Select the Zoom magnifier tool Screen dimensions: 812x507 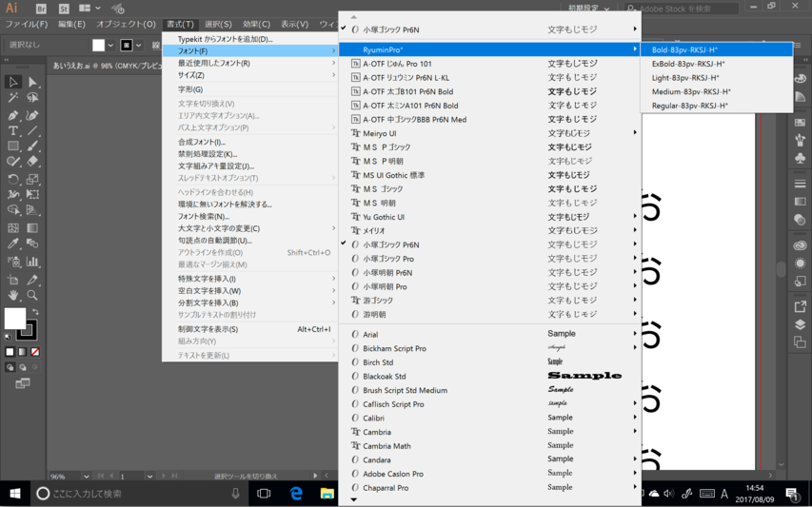32,296
